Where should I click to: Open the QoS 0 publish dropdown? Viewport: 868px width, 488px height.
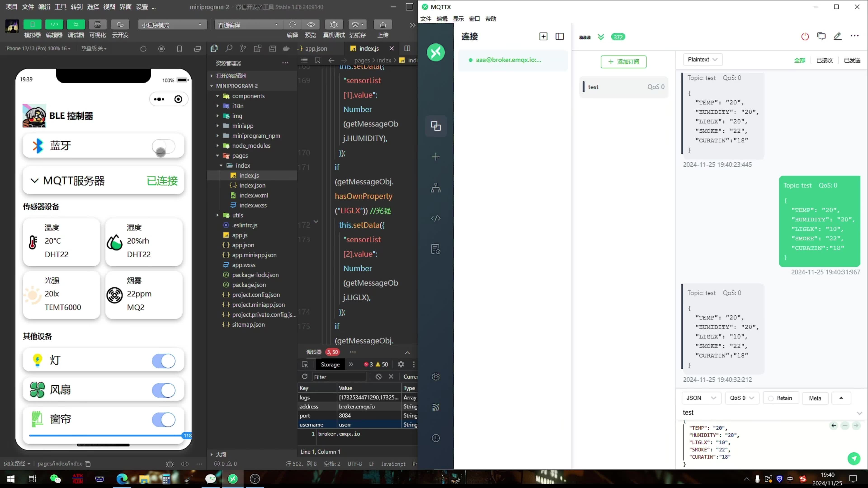(742, 398)
